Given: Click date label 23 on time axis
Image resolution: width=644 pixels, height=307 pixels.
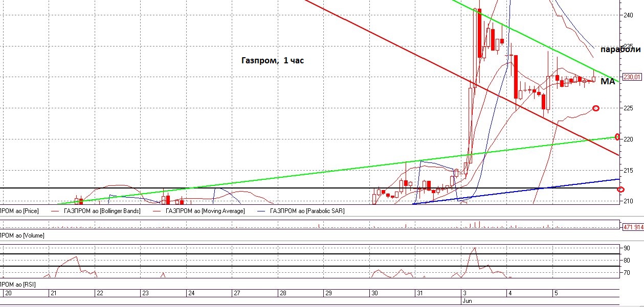Looking at the screenshot, I should coord(145,293).
